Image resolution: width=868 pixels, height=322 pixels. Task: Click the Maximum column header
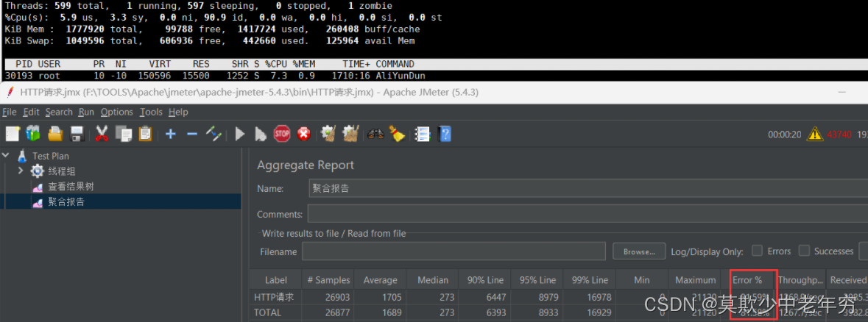(x=695, y=280)
